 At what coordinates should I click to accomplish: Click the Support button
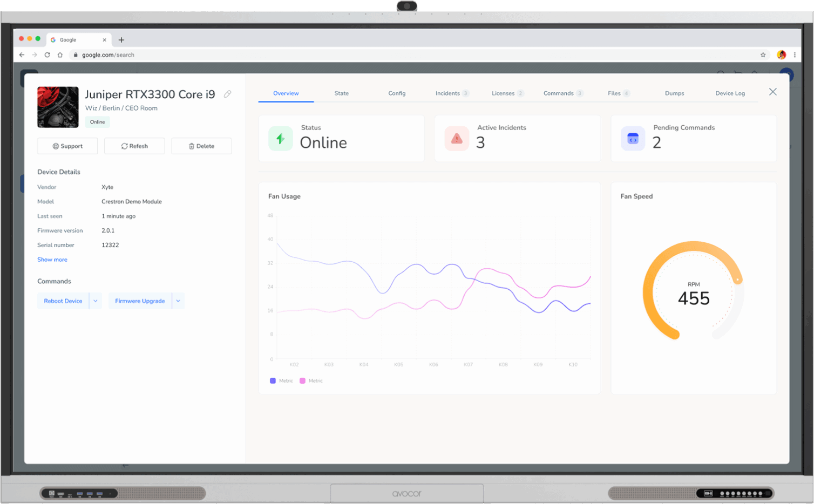click(x=67, y=146)
